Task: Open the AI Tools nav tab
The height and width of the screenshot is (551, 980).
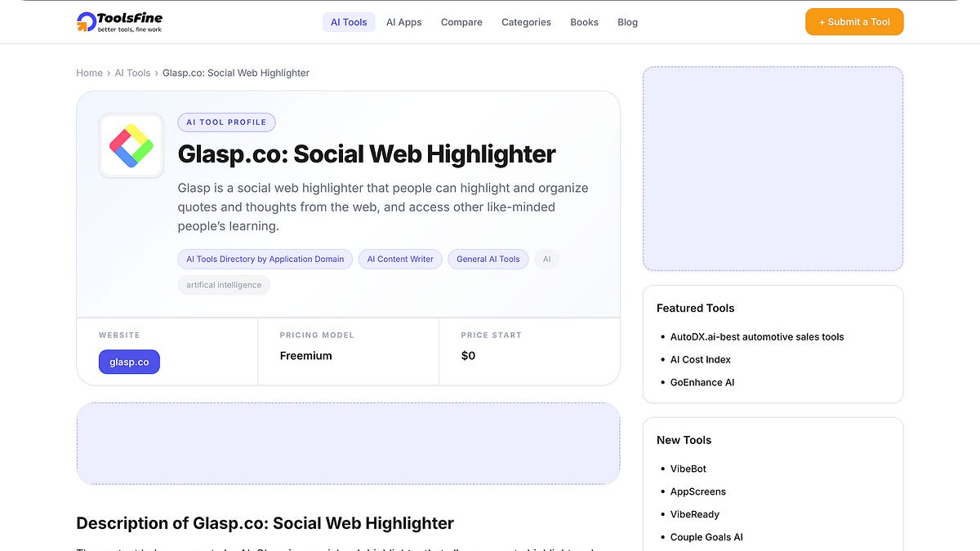Action: [349, 22]
